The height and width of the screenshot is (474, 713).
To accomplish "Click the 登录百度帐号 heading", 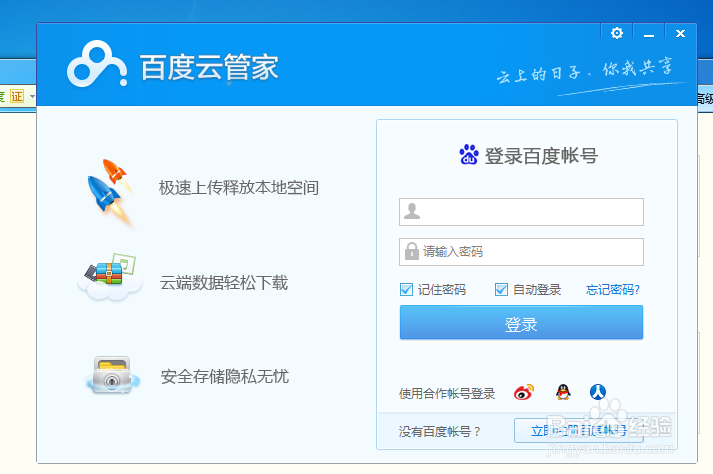I will [x=541, y=156].
